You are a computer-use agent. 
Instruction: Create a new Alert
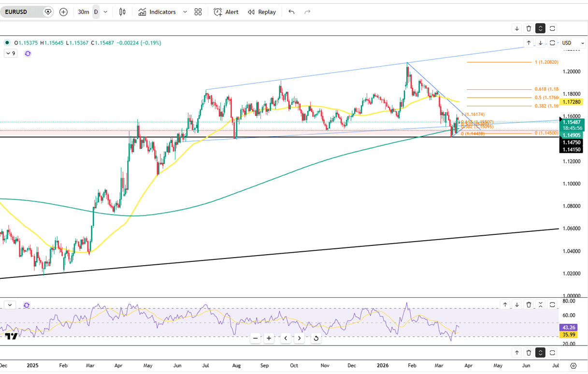(x=226, y=12)
